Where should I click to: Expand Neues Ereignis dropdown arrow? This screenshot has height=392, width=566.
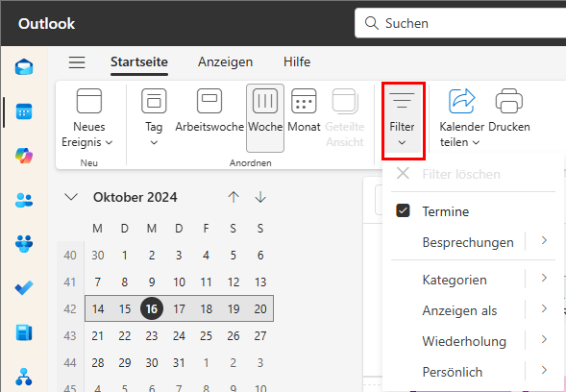pyautogui.click(x=109, y=143)
